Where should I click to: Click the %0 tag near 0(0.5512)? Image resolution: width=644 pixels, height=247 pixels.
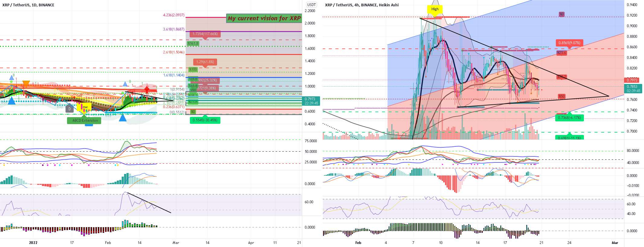[x=193, y=112]
